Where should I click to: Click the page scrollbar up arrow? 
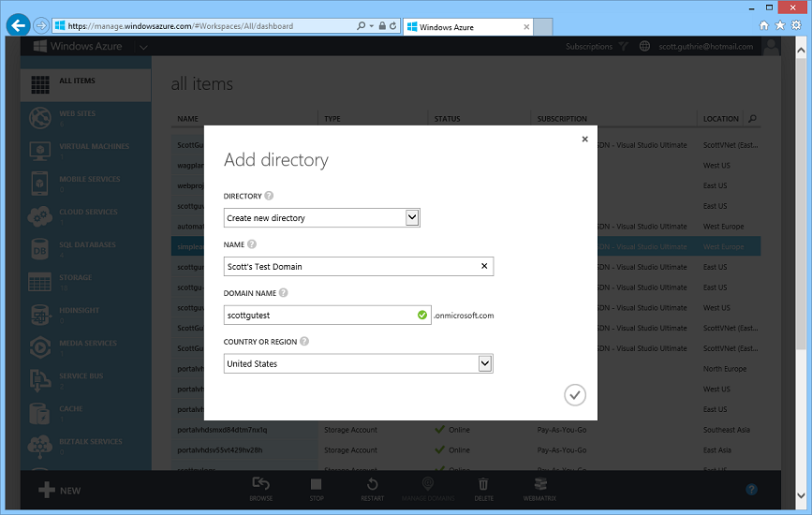tap(801, 51)
